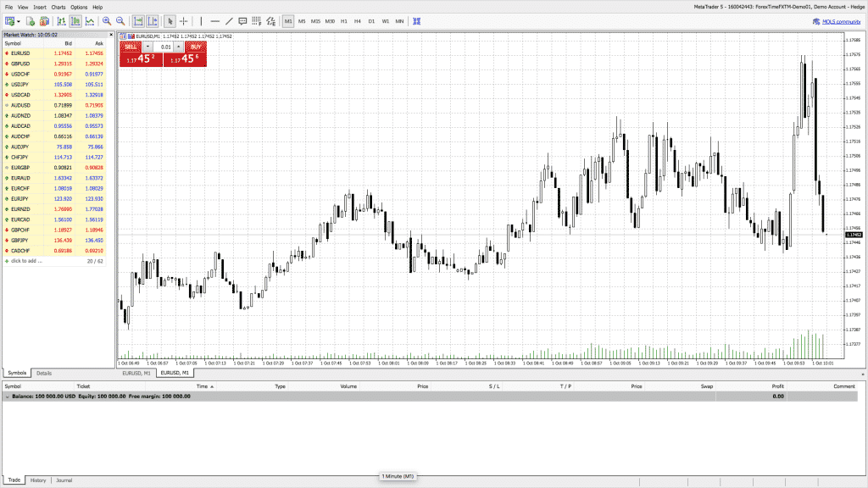The height and width of the screenshot is (488, 868).
Task: Click the Zoom Out magnifier icon
Action: (120, 20)
